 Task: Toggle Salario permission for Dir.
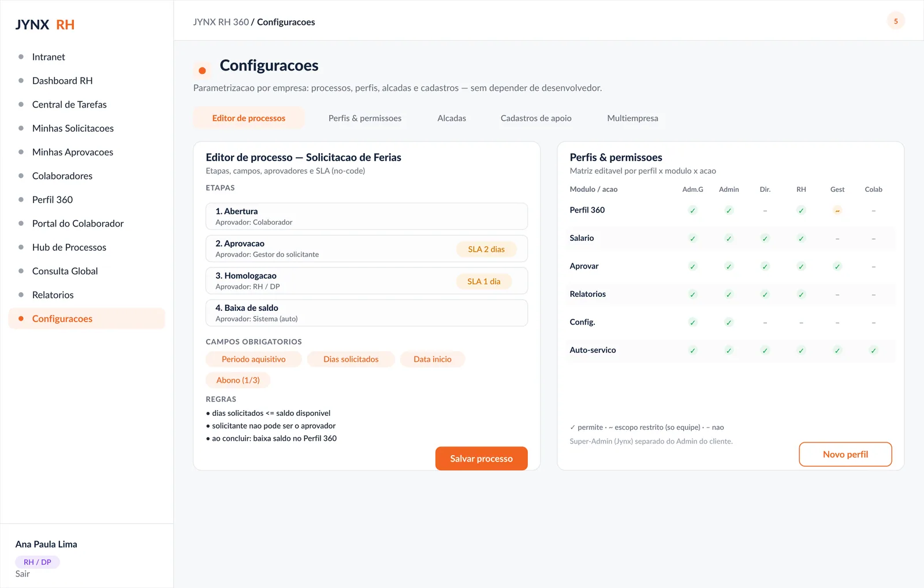pos(765,239)
